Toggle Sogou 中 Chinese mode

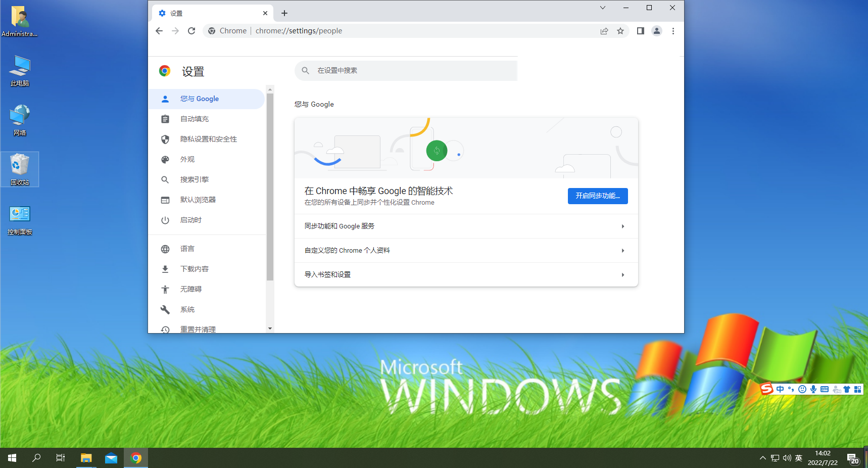pos(781,389)
